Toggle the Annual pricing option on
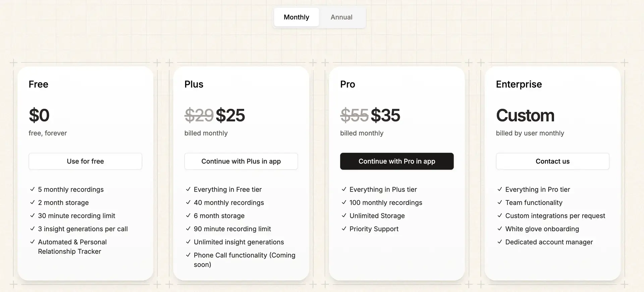The image size is (644, 292). [341, 17]
